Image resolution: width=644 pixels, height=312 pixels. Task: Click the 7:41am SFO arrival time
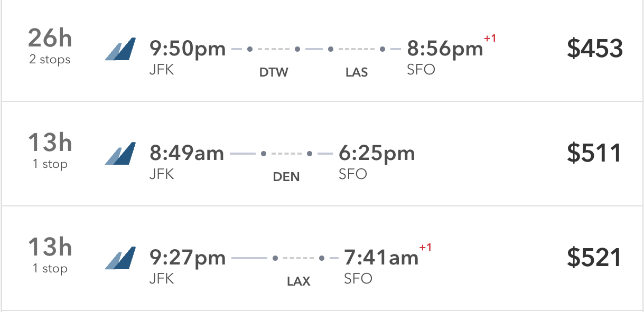[381, 258]
